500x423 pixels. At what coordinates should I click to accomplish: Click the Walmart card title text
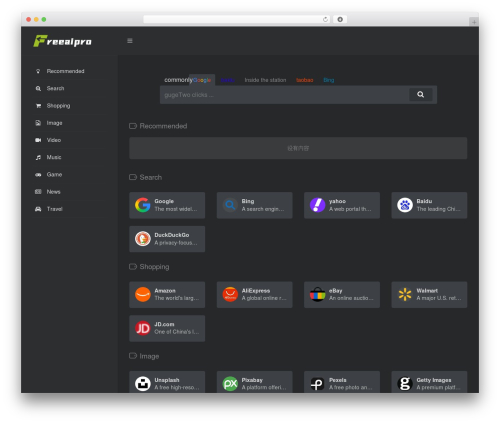pos(427,290)
